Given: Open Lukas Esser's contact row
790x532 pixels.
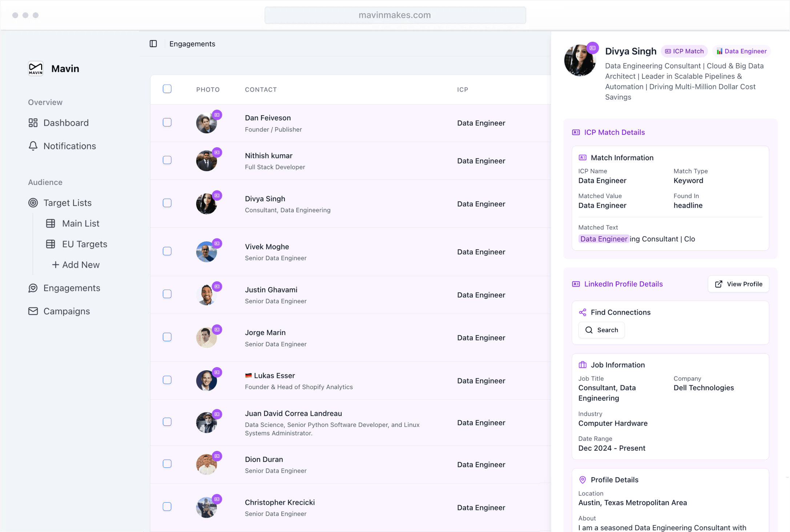Looking at the screenshot, I should click(275, 376).
